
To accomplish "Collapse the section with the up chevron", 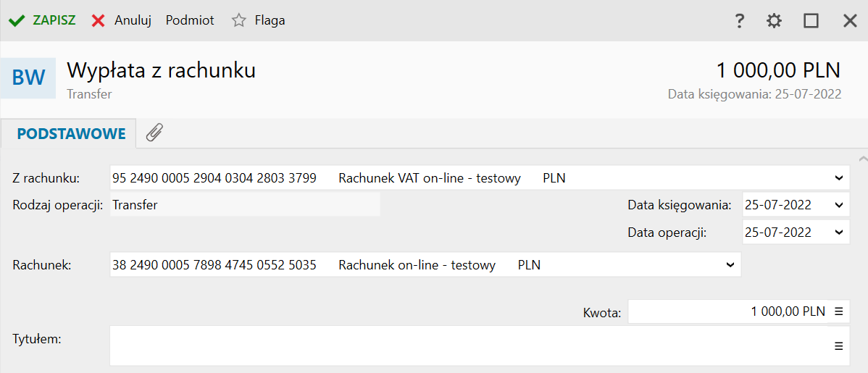I will [x=861, y=158].
